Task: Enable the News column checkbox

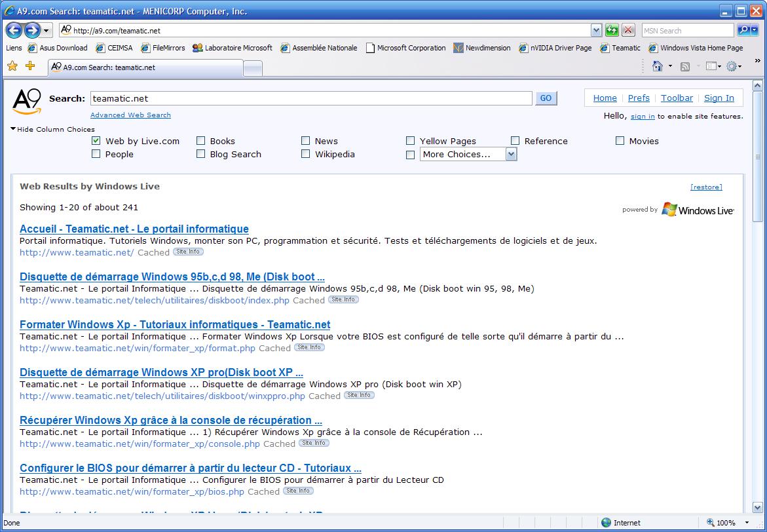Action: point(306,141)
